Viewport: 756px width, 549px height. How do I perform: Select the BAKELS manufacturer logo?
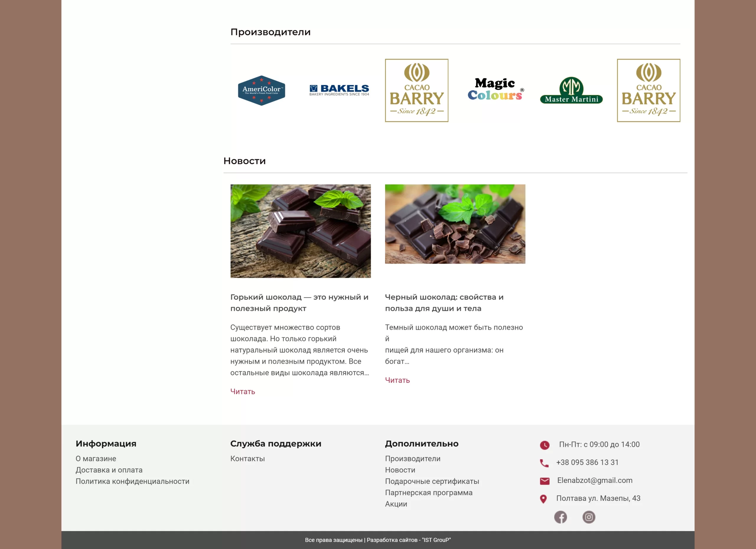(x=339, y=89)
